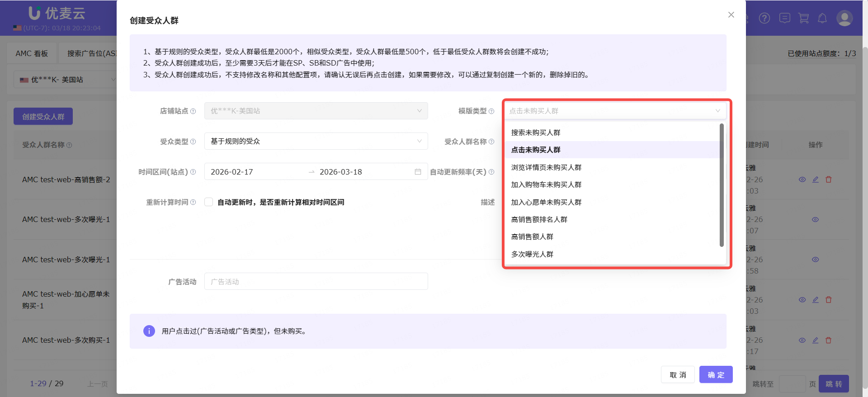Select 加入心愿单未购买人群 option

click(x=612, y=202)
